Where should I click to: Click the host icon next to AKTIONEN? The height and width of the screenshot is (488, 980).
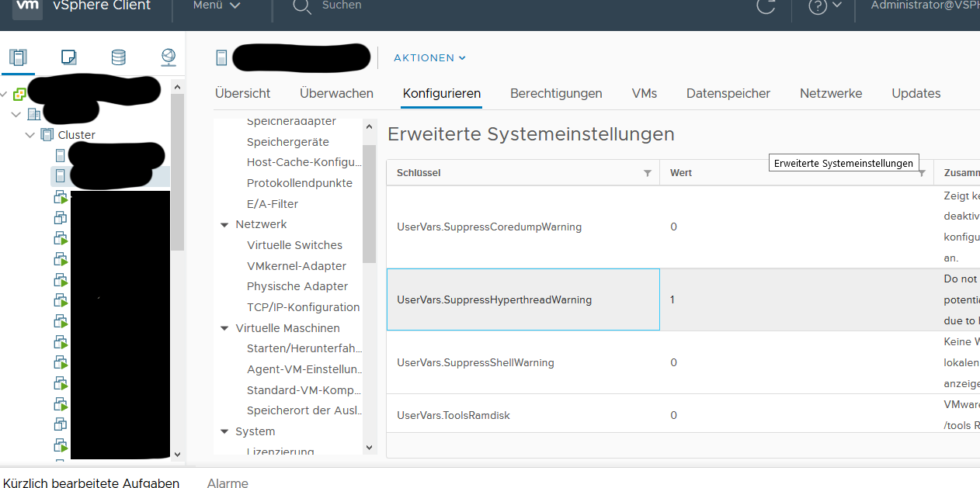click(220, 57)
